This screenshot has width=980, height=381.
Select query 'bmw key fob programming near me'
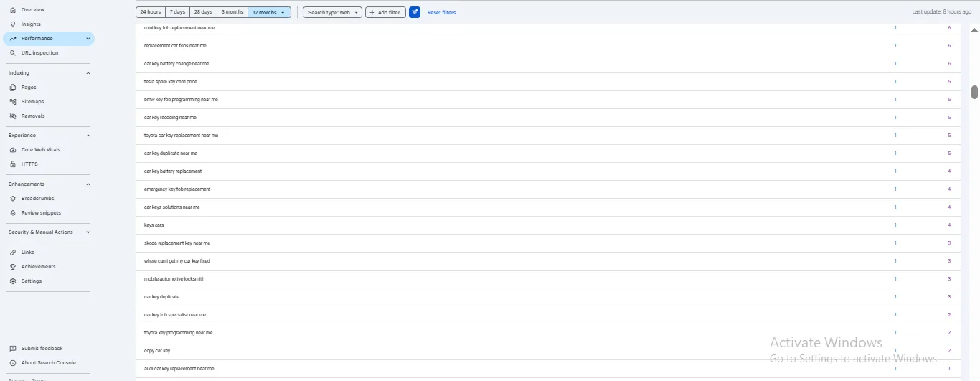click(x=181, y=100)
